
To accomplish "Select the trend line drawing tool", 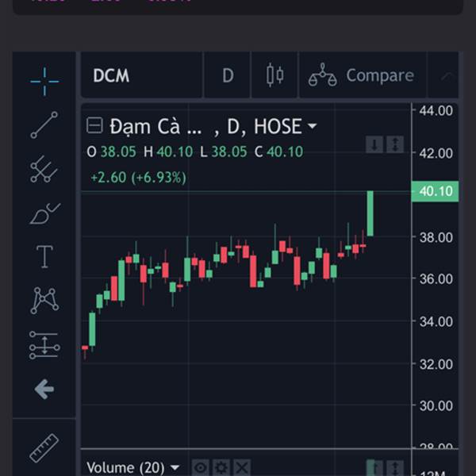I will [x=44, y=125].
